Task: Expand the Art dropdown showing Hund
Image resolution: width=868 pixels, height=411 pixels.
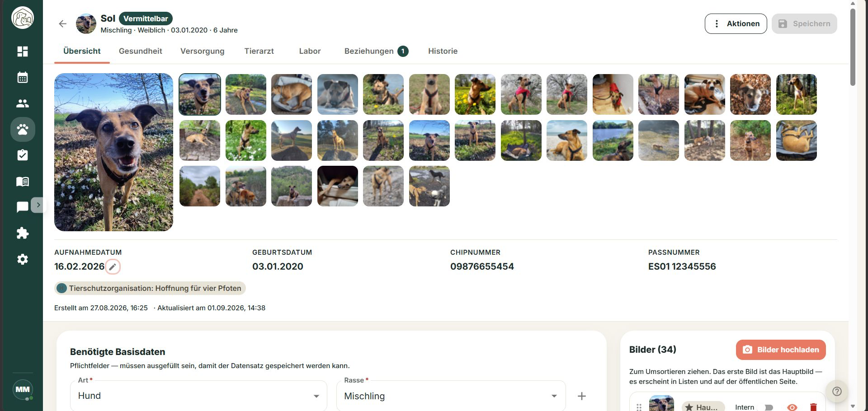Action: [198, 396]
